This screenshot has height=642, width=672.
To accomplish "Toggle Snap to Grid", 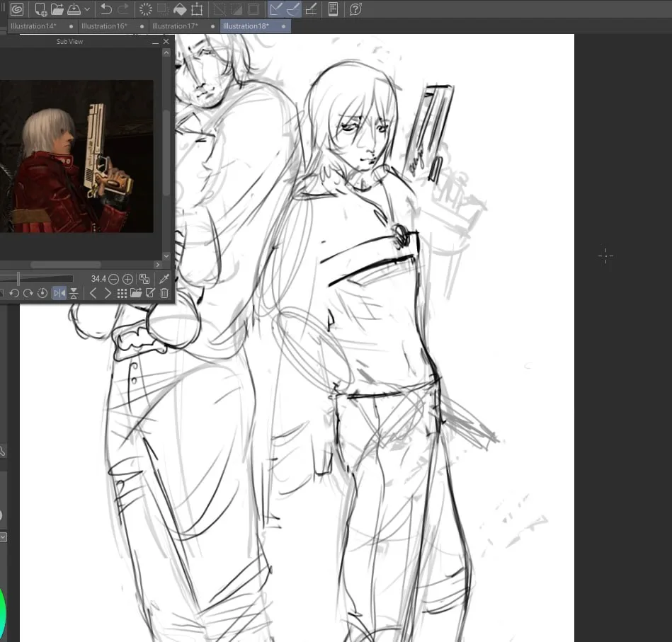I will 311,9.
